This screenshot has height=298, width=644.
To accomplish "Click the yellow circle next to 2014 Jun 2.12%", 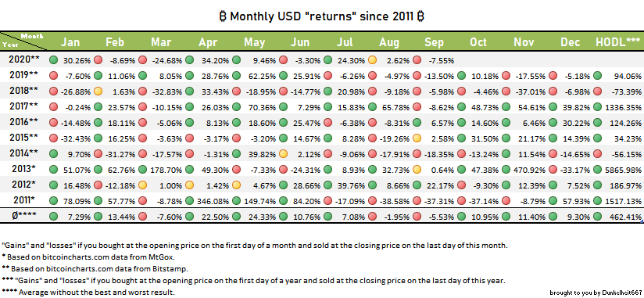I will (x=283, y=154).
